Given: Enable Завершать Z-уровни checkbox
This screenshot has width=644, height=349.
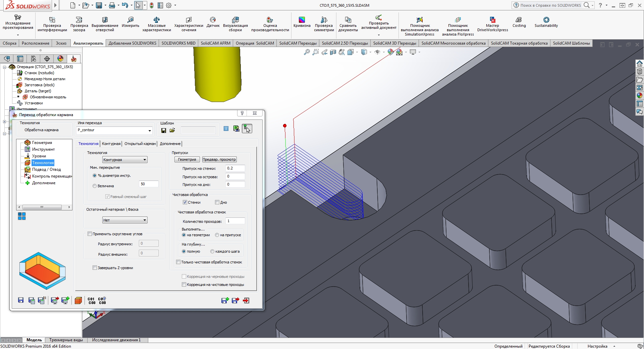Looking at the screenshot, I should tap(95, 268).
